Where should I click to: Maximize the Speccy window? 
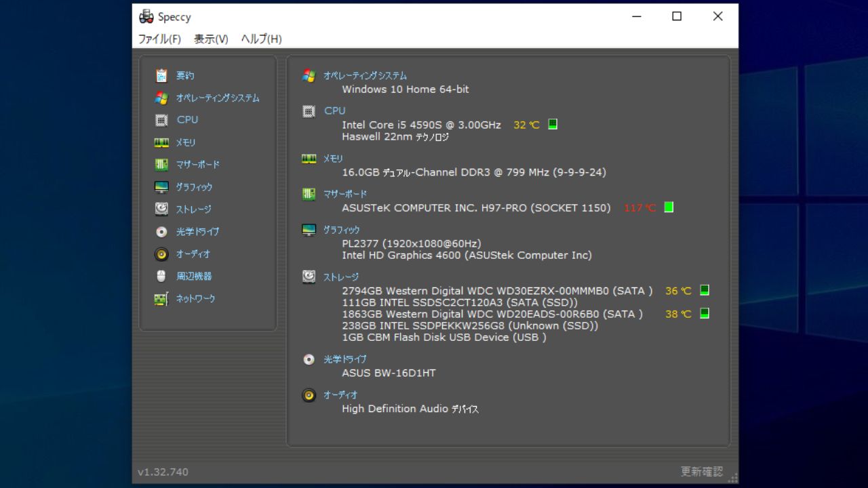(x=677, y=16)
